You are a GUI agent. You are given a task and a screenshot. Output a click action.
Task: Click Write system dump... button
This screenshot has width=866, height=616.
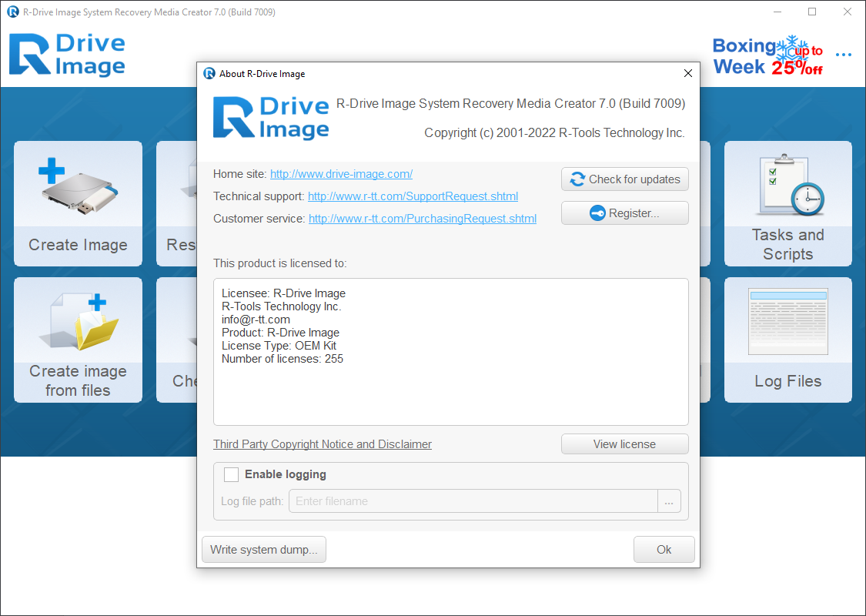[264, 550]
